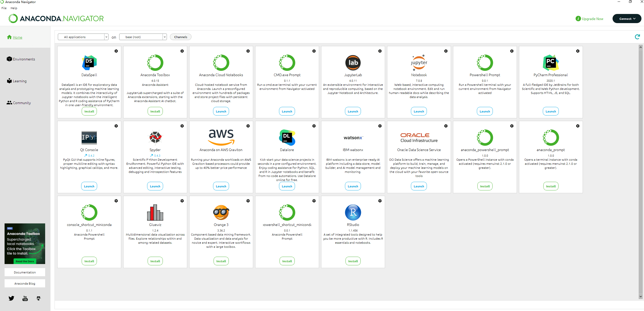Launch Anaconda Cloud Notebooks

point(221,111)
